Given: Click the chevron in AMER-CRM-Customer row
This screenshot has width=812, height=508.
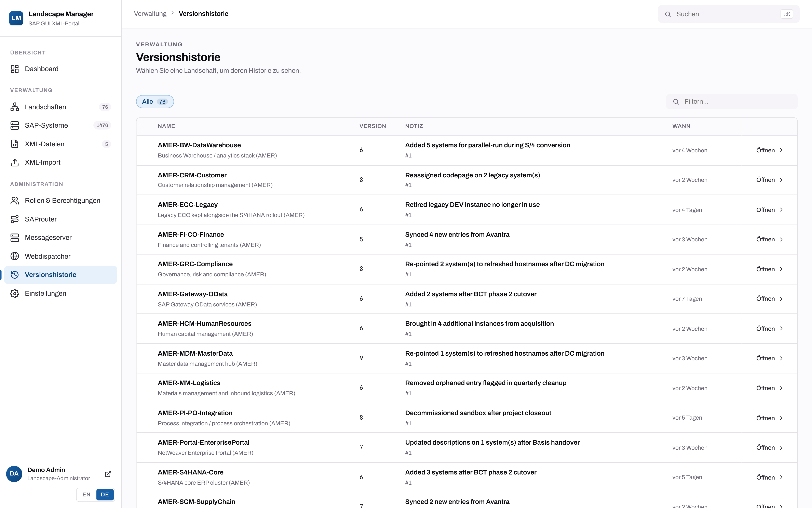Looking at the screenshot, I should pos(781,180).
